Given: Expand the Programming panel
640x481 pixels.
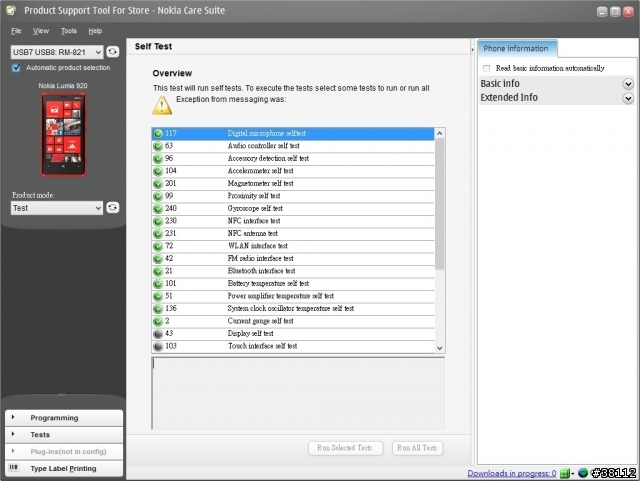Looking at the screenshot, I should pyautogui.click(x=64, y=418).
